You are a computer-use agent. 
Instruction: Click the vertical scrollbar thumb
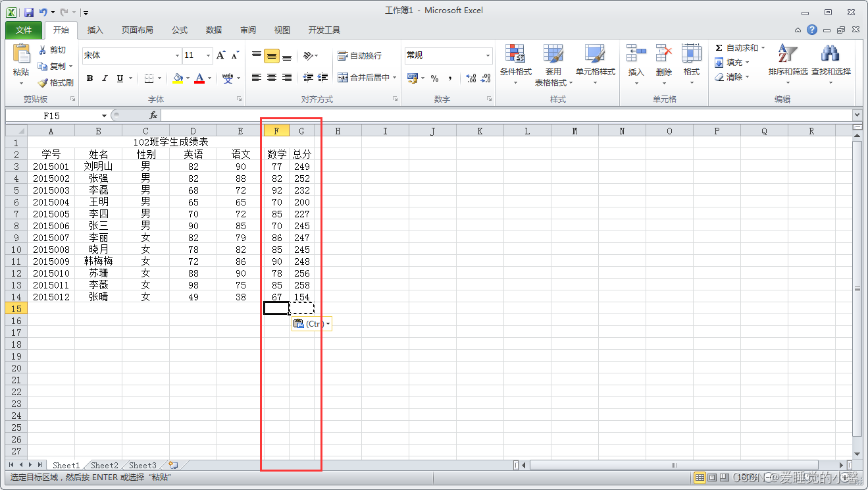(857, 288)
